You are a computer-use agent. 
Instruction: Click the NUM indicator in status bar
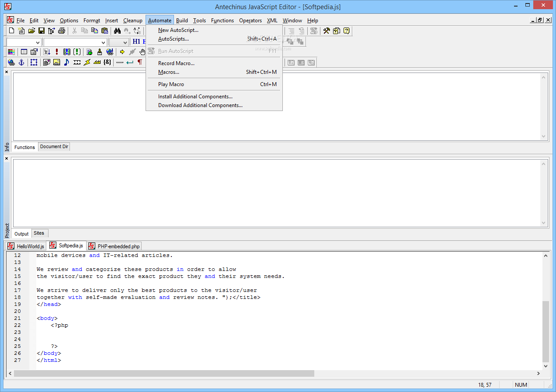[521, 385]
